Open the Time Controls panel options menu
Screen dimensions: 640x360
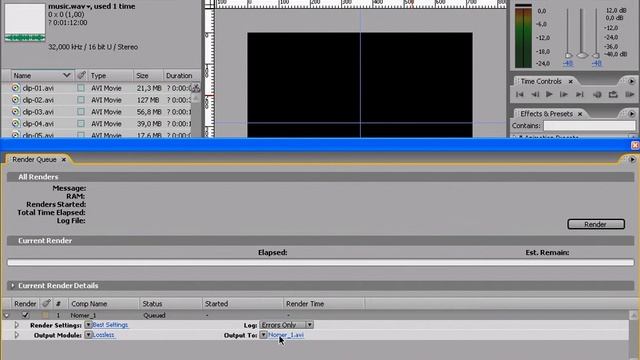tap(631, 81)
